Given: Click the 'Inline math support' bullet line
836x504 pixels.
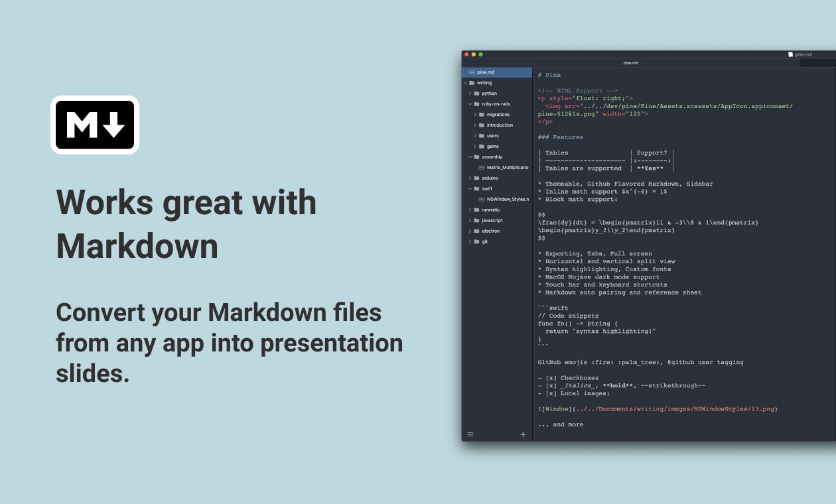Looking at the screenshot, I should pos(602,192).
